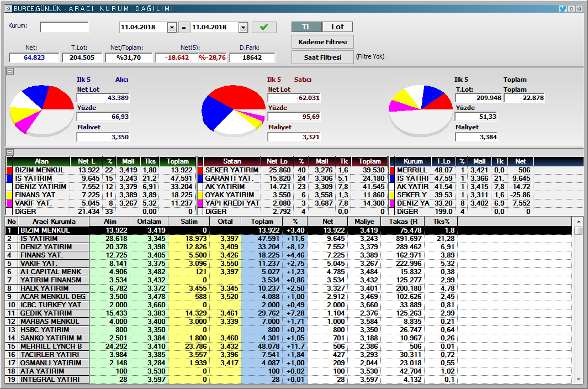Collapse the pie charts panel
Image resolution: width=588 pixels, height=389 pixels.
pos(10,71)
